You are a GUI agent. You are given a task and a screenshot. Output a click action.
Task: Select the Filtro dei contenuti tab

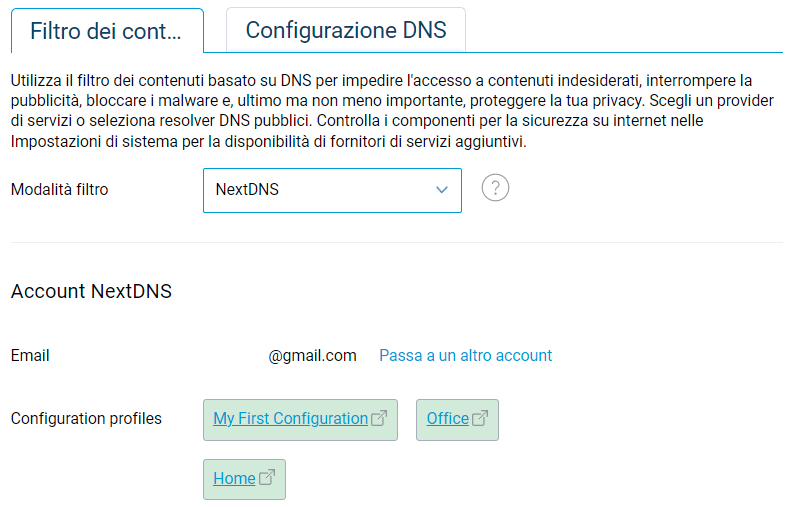[x=106, y=30]
